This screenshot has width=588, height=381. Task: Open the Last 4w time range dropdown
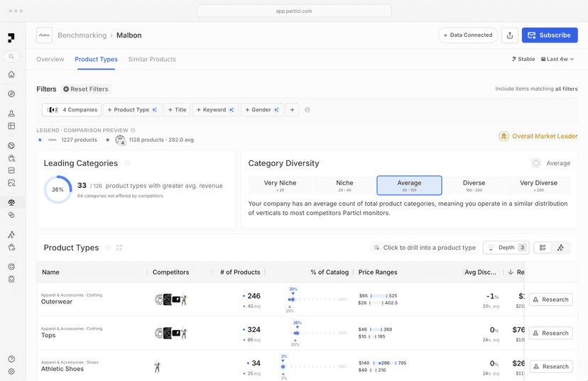coord(557,60)
